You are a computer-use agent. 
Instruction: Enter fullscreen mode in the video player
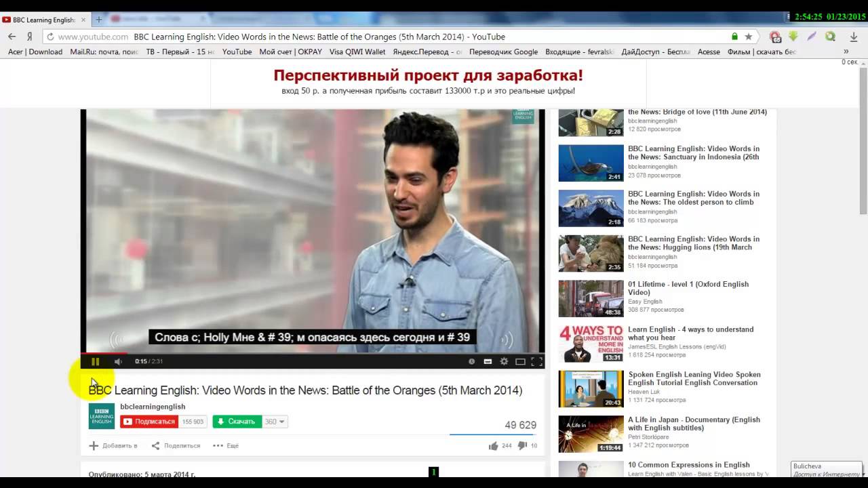coord(536,361)
